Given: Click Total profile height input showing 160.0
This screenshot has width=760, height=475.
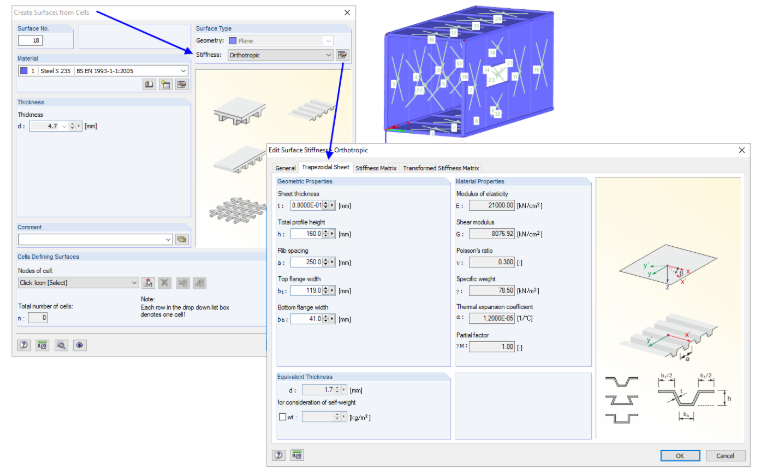Looking at the screenshot, I should coord(306,234).
